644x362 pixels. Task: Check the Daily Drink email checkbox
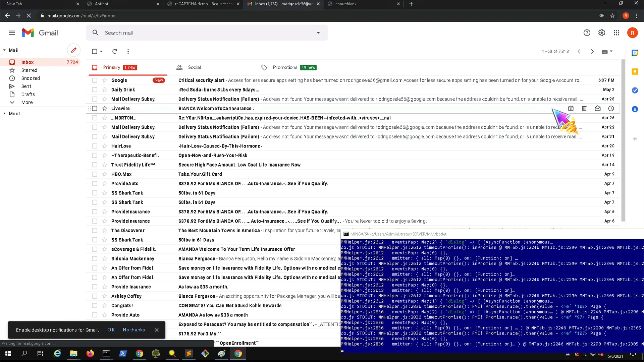95,90
